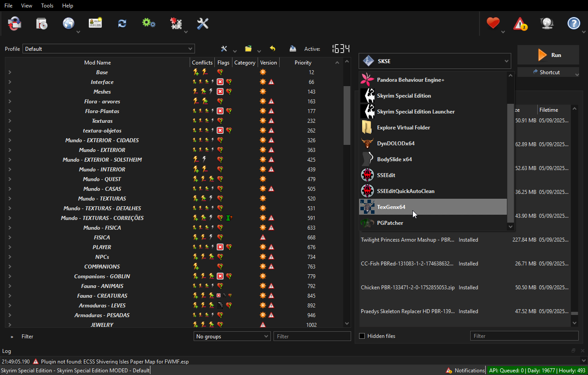Collapse the SKSE executable dropdown
The image size is (588, 375).
tap(435, 61)
